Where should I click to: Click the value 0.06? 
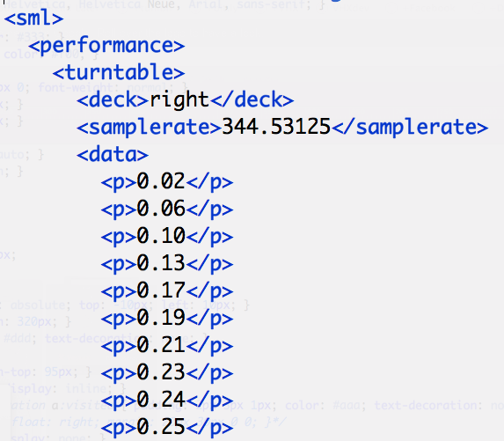tap(161, 209)
